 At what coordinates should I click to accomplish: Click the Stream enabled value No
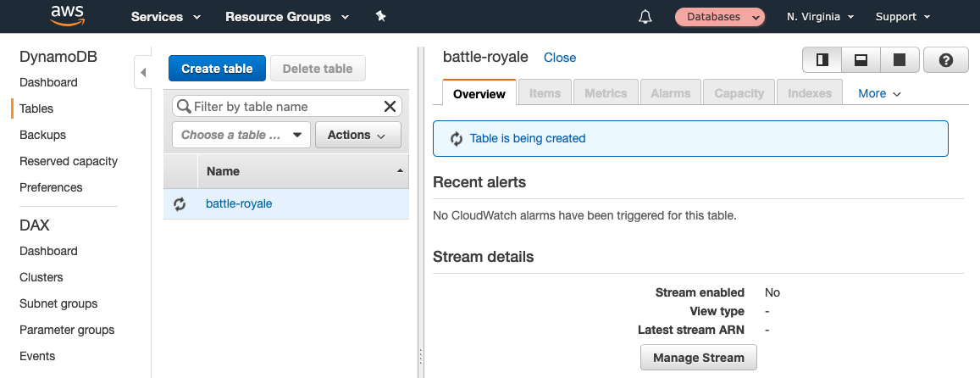pyautogui.click(x=772, y=292)
